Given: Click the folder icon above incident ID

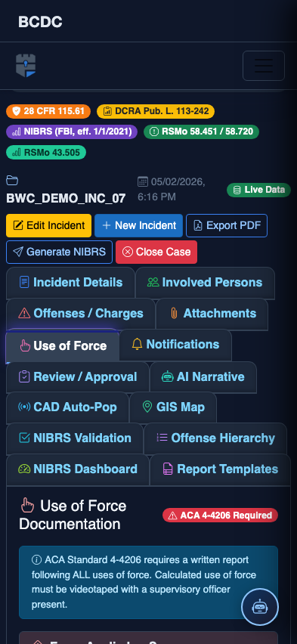Looking at the screenshot, I should coord(12,181).
